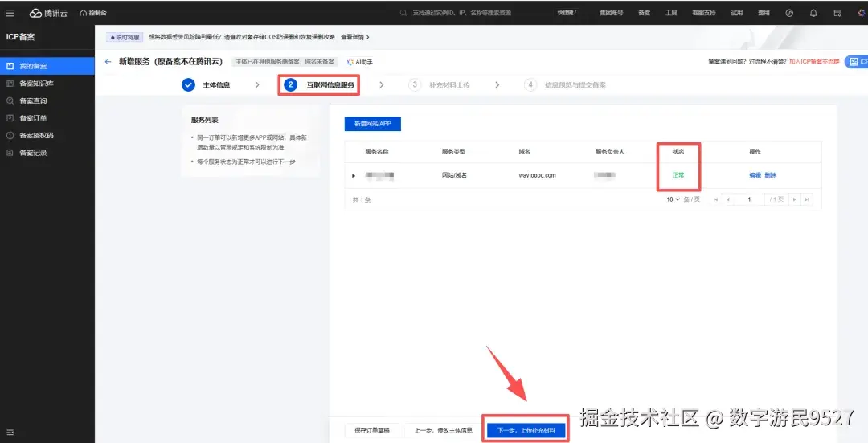Open the 试用 top menu
This screenshot has width=868, height=443.
pyautogui.click(x=736, y=13)
